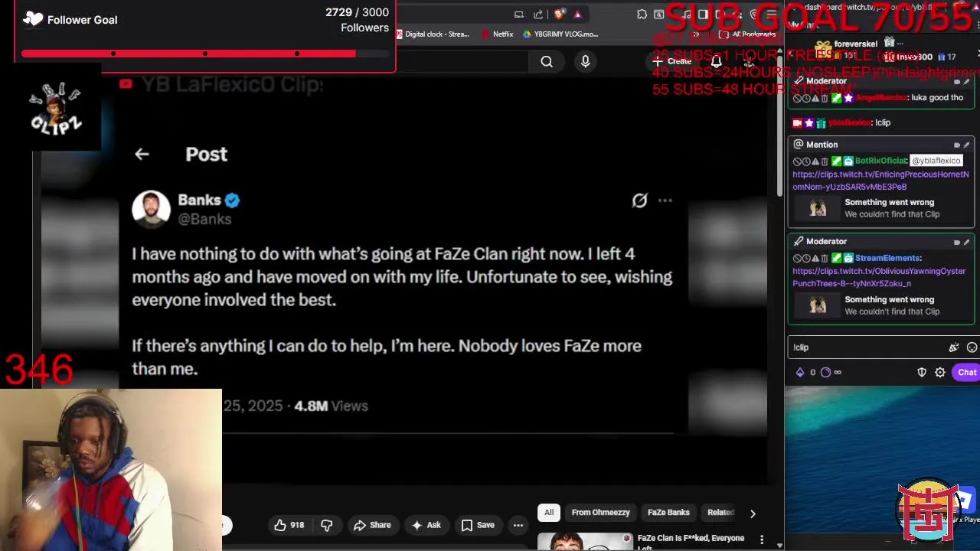This screenshot has width=980, height=551.
Task: Click the Brave Rewards triangle icon
Action: click(x=578, y=15)
